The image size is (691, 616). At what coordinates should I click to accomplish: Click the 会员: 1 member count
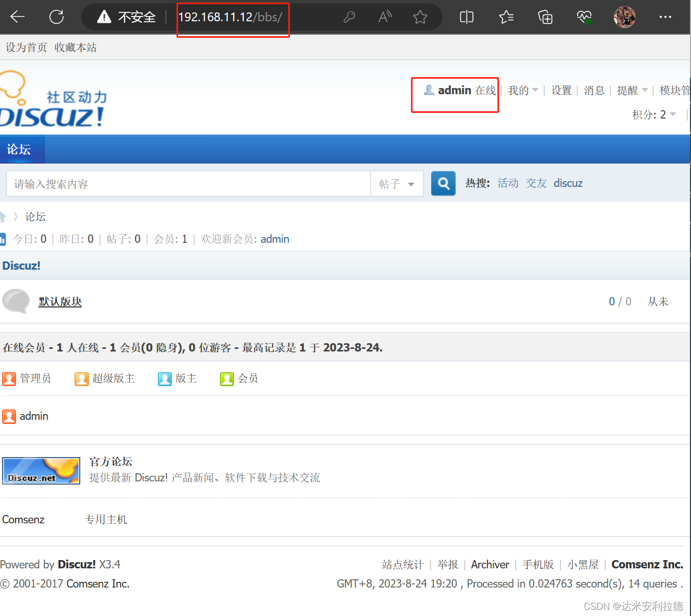coord(171,239)
